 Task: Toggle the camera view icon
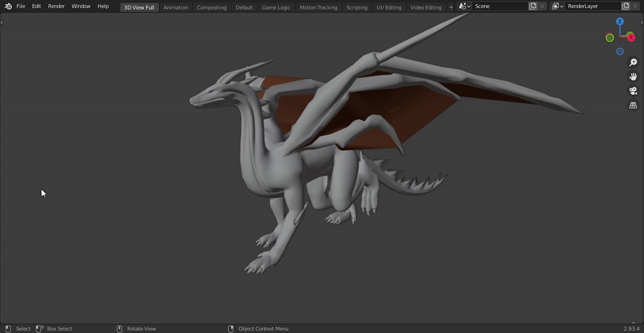coord(633,91)
